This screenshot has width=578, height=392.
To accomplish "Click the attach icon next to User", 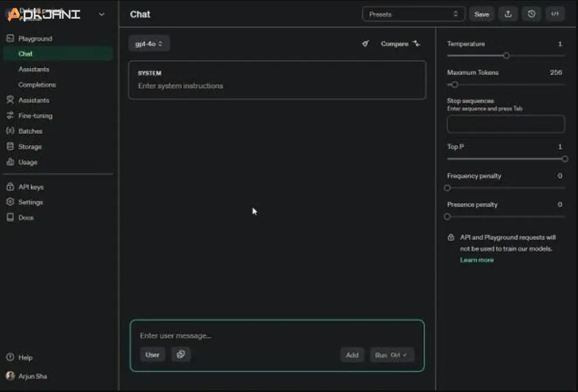I will (x=181, y=355).
